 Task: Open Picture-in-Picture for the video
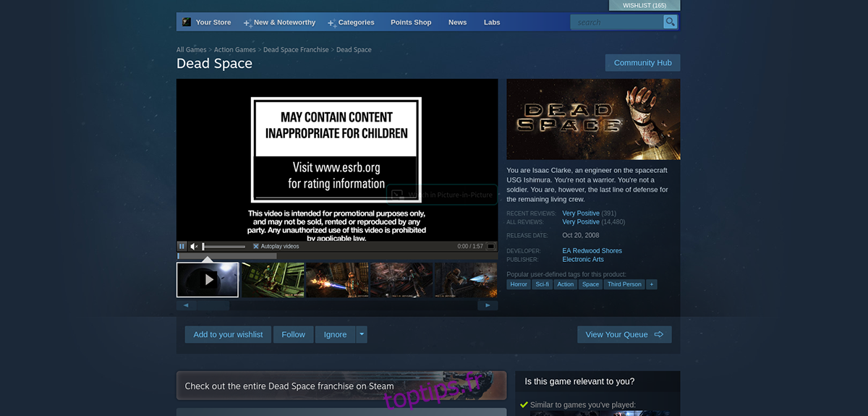pos(442,195)
